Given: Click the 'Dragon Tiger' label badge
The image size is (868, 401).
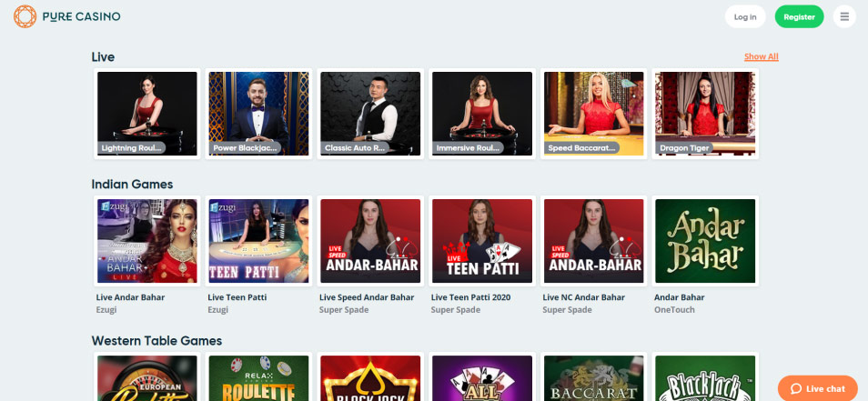Looking at the screenshot, I should [x=684, y=147].
